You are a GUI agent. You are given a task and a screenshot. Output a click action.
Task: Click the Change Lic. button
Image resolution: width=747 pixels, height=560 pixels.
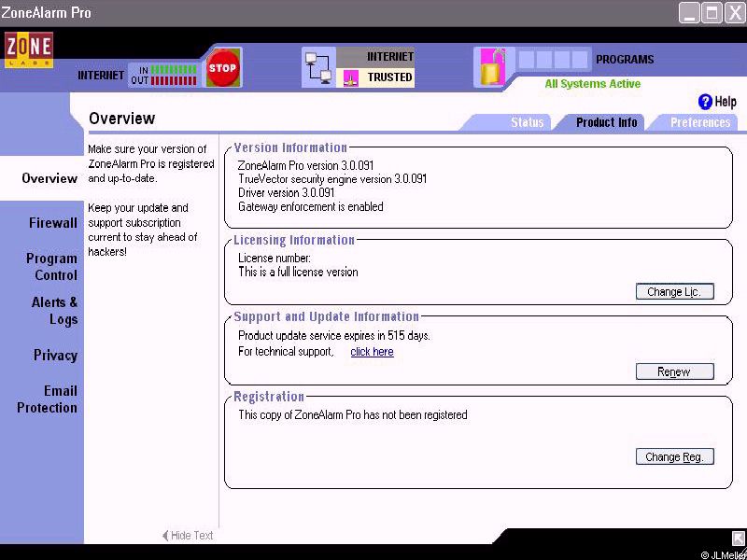click(x=674, y=291)
